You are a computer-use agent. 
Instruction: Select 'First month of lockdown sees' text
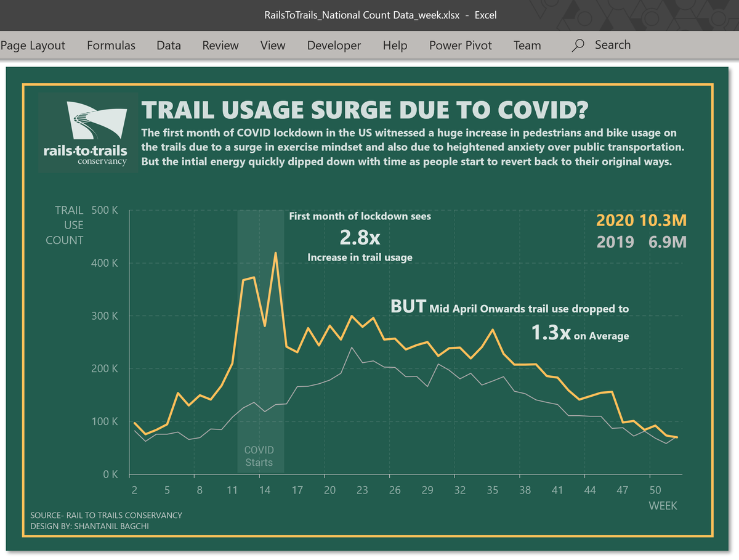(360, 216)
